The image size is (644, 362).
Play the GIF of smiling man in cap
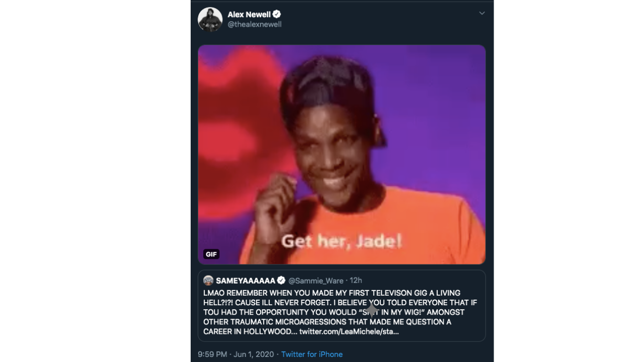[342, 154]
